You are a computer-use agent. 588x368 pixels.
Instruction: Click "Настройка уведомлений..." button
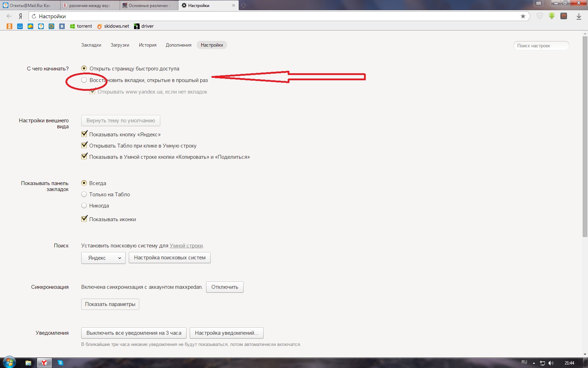pos(226,333)
